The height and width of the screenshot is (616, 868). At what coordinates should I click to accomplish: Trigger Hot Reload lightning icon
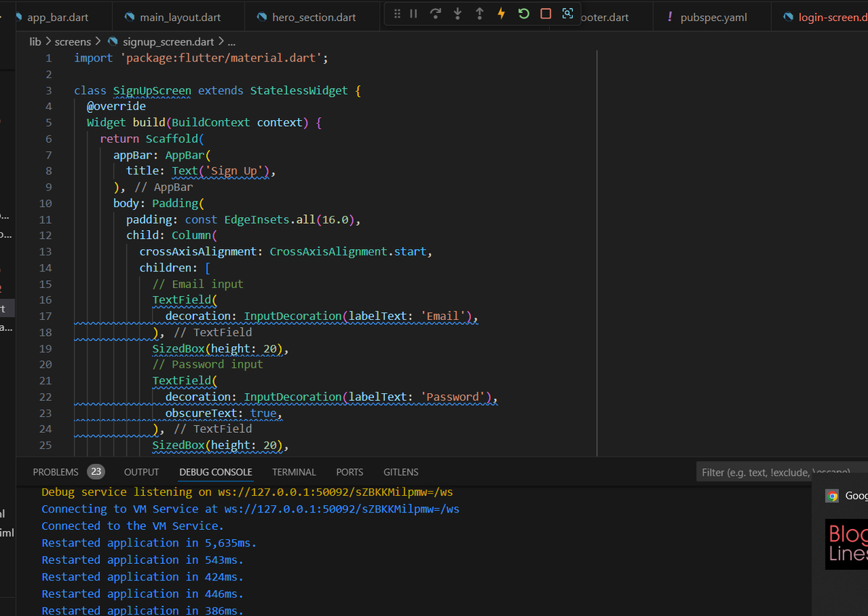point(501,14)
